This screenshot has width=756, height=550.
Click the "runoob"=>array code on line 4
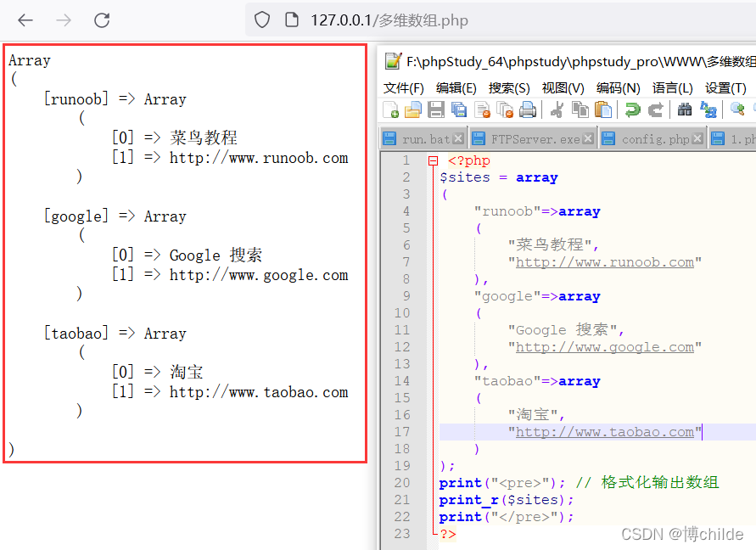pos(537,211)
